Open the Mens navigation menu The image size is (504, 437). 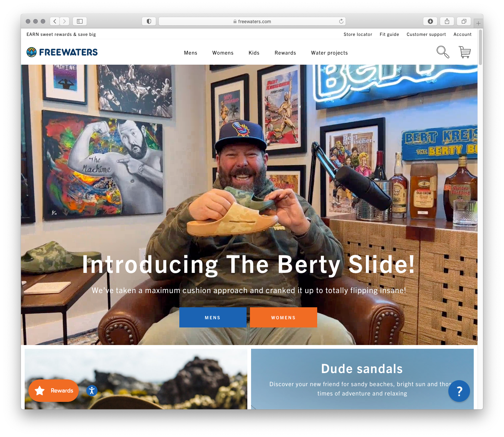191,53
